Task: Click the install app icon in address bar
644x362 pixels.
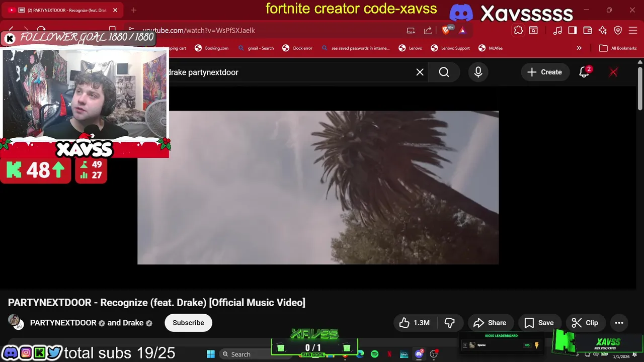Action: coord(411,30)
